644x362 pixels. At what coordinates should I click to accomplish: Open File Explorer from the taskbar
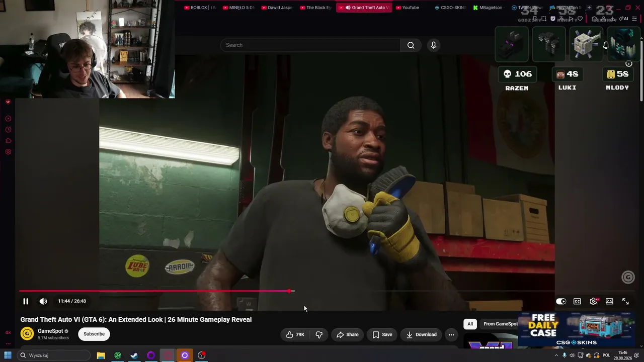(101, 355)
